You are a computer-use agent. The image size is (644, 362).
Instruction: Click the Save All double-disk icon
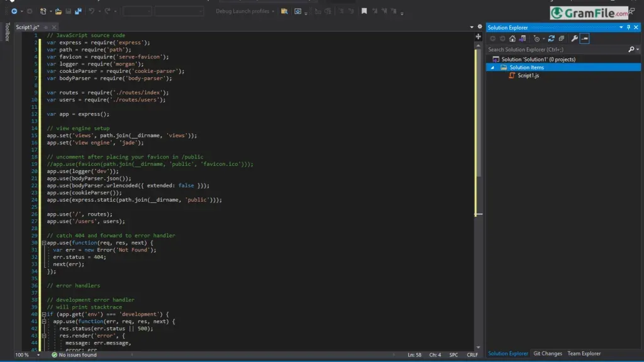[x=78, y=11]
